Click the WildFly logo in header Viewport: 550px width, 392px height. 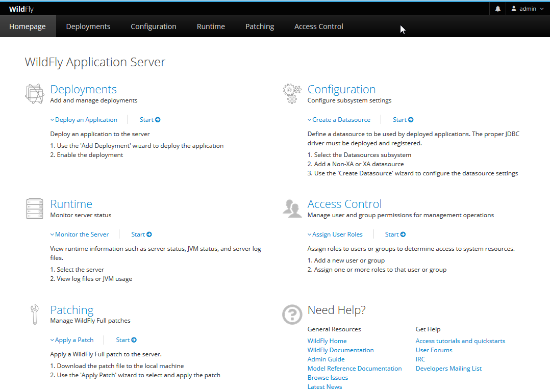21,9
